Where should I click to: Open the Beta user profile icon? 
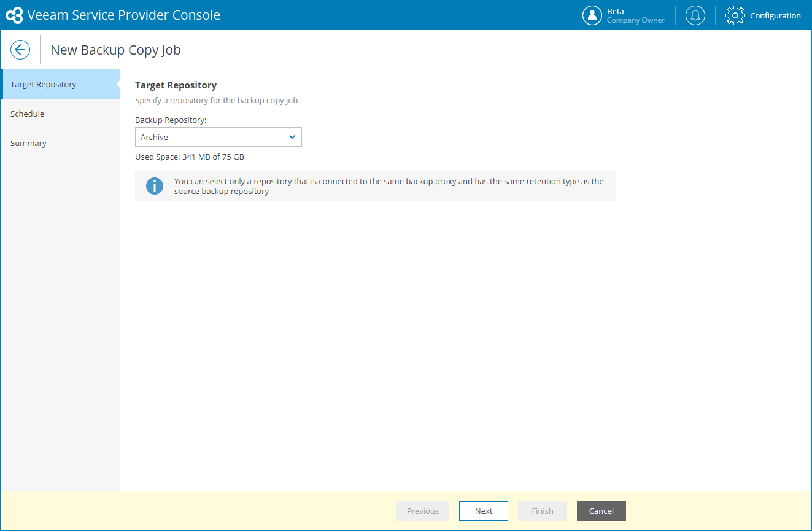coord(592,15)
